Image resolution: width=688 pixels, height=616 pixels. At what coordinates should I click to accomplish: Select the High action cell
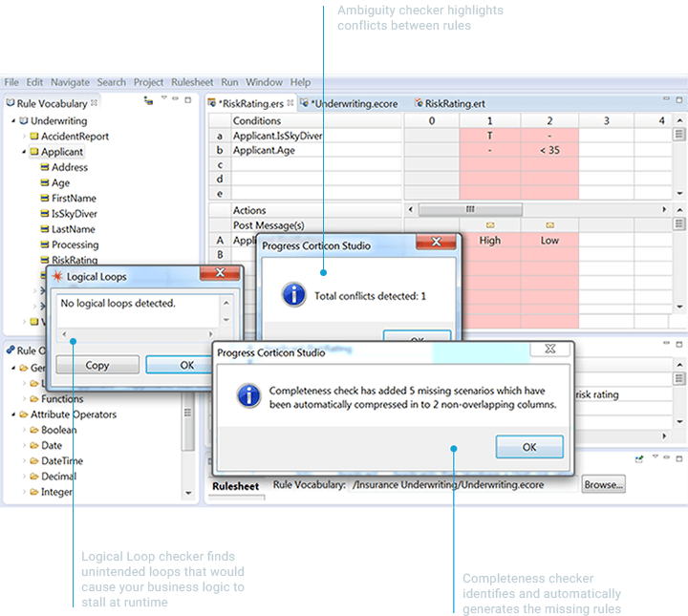coord(490,241)
